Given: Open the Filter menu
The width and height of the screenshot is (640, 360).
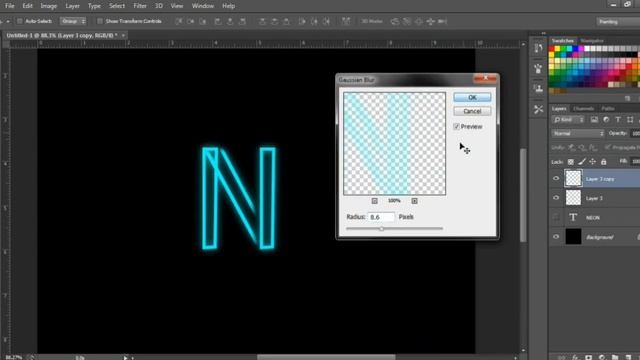Looking at the screenshot, I should click(140, 6).
